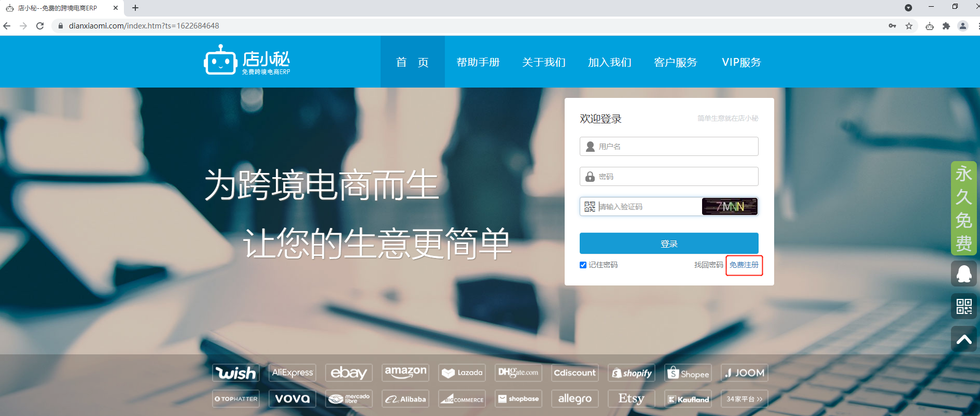980x416 pixels.
Task: Focus the 密码 input field
Action: (x=669, y=177)
